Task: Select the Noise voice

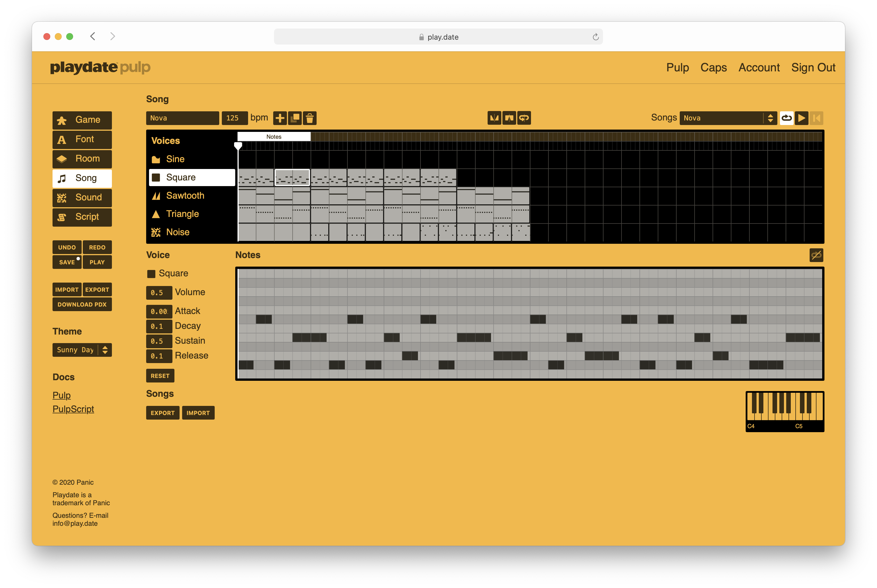Action: [177, 232]
